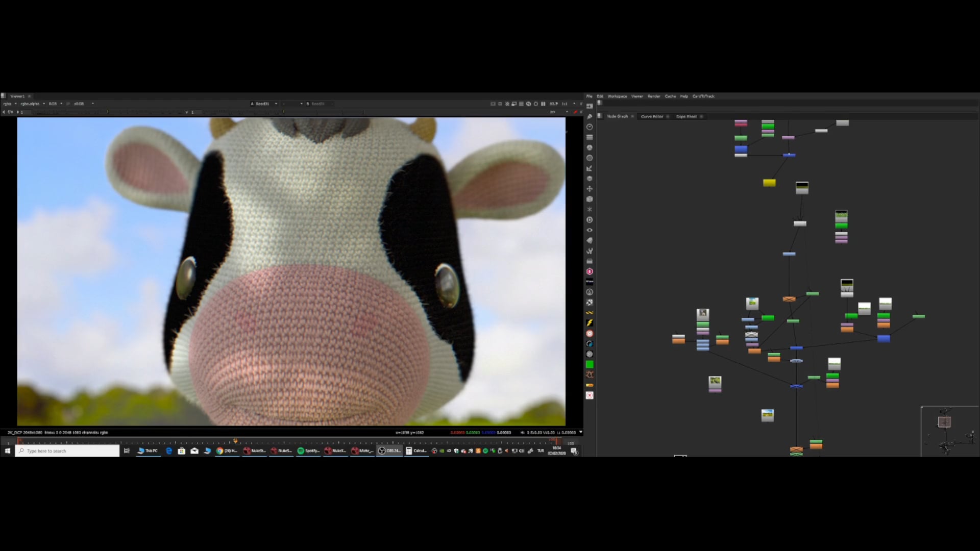This screenshot has height=551, width=980.
Task: Open the 3D nodes cube icon
Action: click(x=590, y=199)
